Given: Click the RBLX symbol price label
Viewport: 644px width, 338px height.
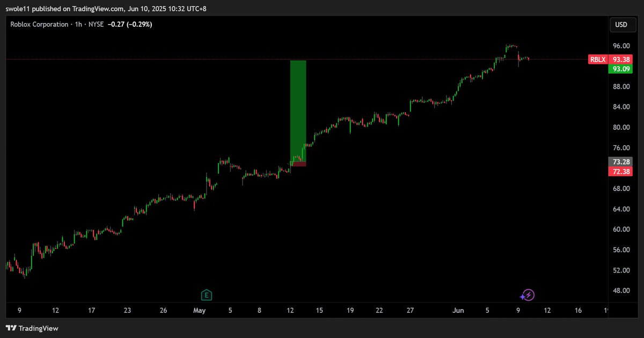Looking at the screenshot, I should [x=597, y=60].
